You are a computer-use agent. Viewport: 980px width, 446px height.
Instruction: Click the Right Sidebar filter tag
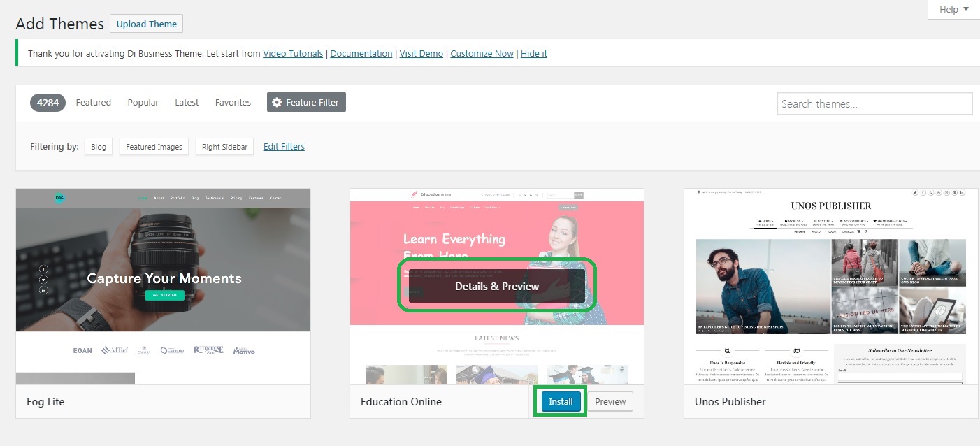coord(224,147)
